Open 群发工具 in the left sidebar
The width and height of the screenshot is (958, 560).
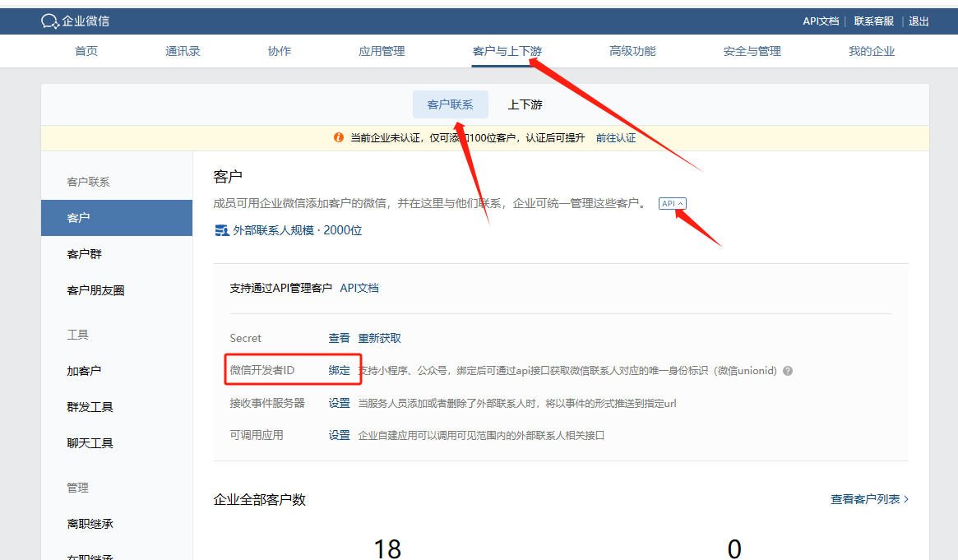tap(90, 407)
